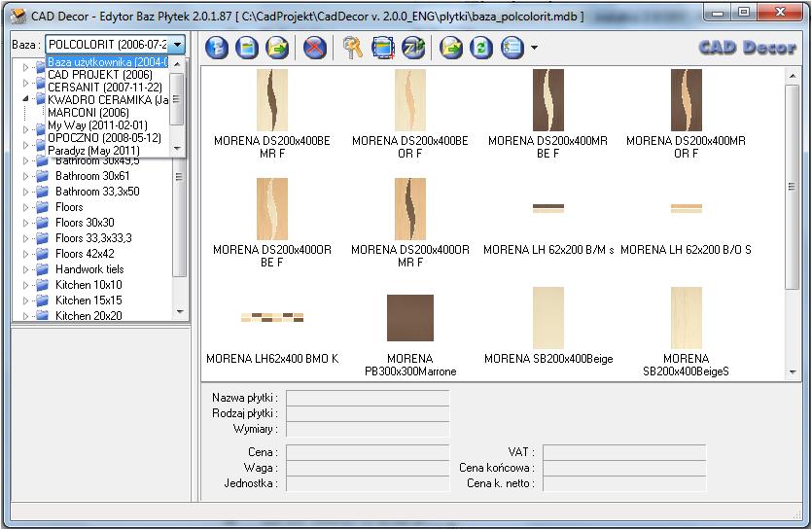
Task: Click the picture selection frame icon
Action: [383, 48]
